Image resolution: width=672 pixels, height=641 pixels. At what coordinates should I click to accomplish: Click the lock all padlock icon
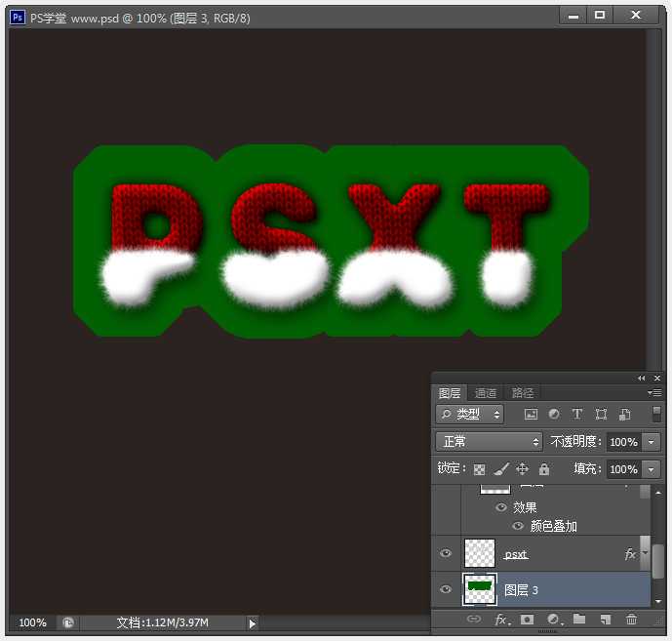544,469
